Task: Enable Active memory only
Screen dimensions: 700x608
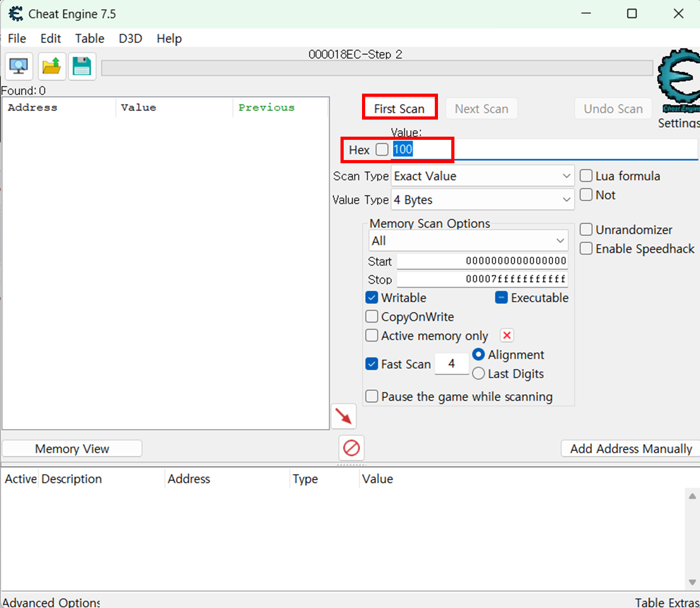Action: [372, 335]
